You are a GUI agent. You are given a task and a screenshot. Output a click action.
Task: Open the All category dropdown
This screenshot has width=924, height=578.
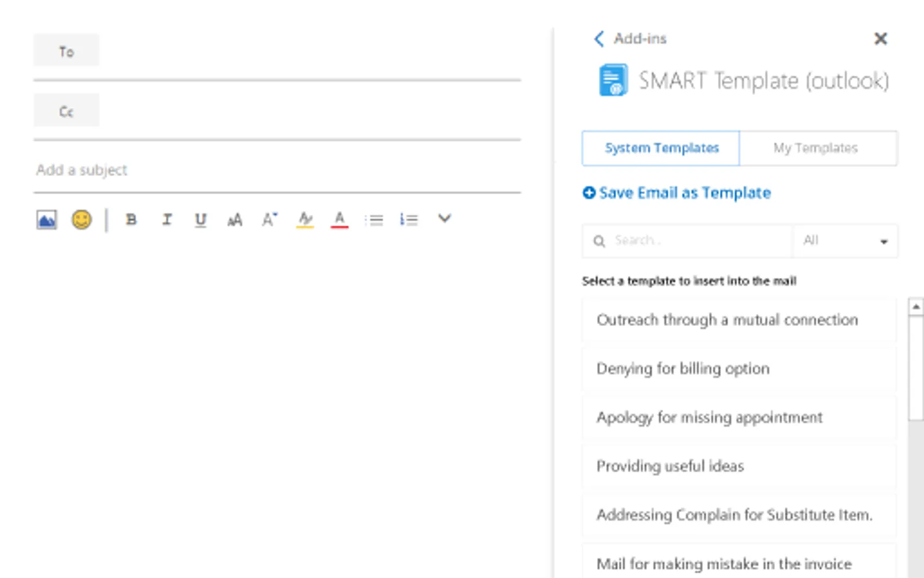tap(845, 240)
